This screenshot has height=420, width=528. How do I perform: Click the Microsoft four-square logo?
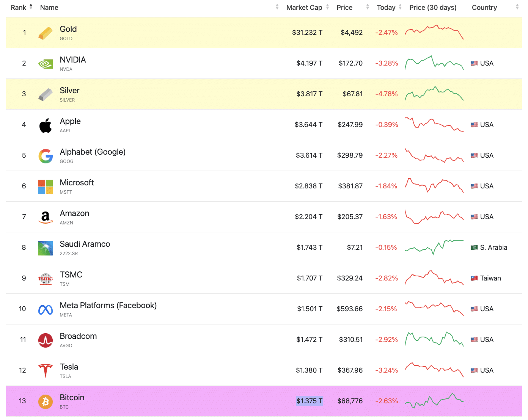[46, 186]
